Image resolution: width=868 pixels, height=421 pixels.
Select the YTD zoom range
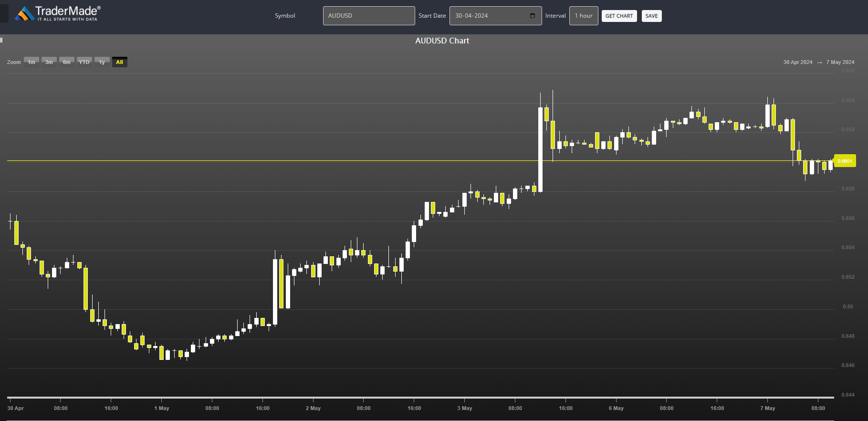click(x=84, y=62)
